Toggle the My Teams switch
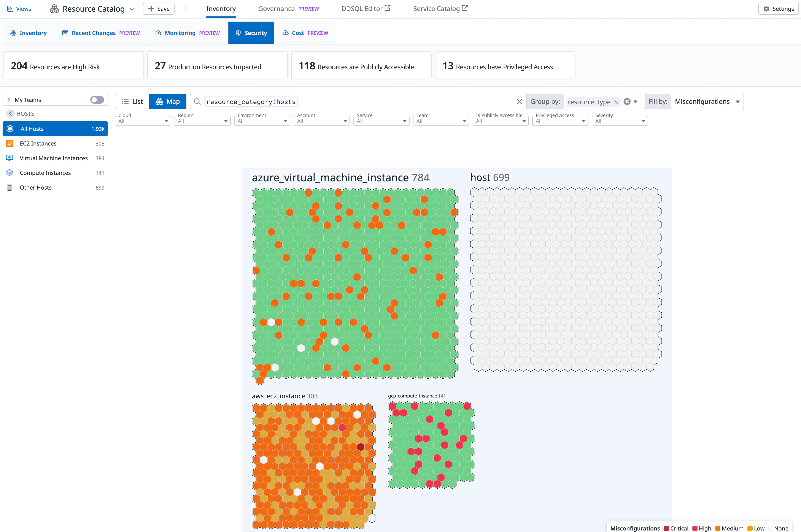 coord(97,100)
